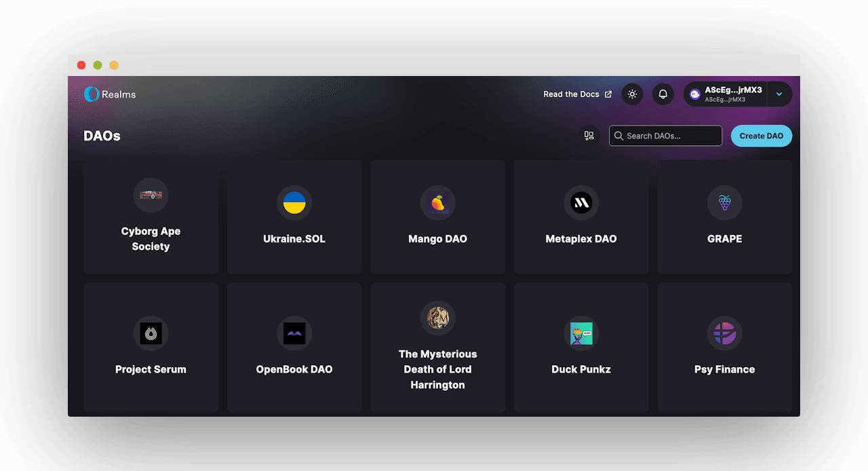The width and height of the screenshot is (868, 471).
Task: Open the Read the Docs link
Action: pos(572,94)
